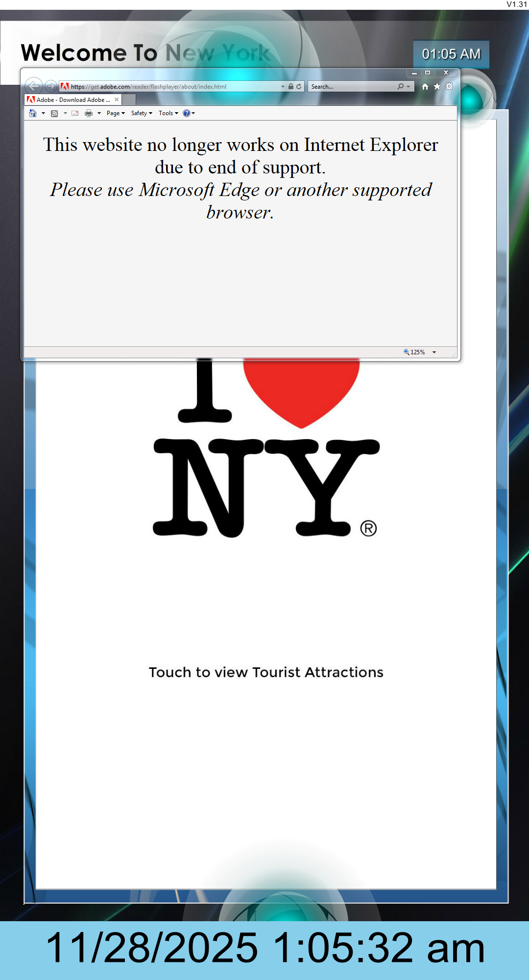
Task: Click the browser Back arrow button
Action: point(33,86)
